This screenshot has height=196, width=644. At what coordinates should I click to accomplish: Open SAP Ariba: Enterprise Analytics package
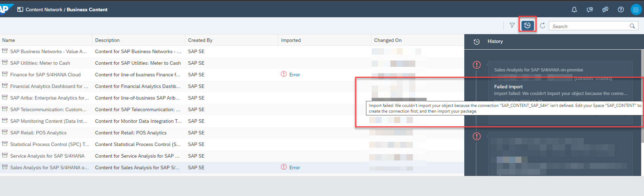pyautogui.click(x=50, y=98)
